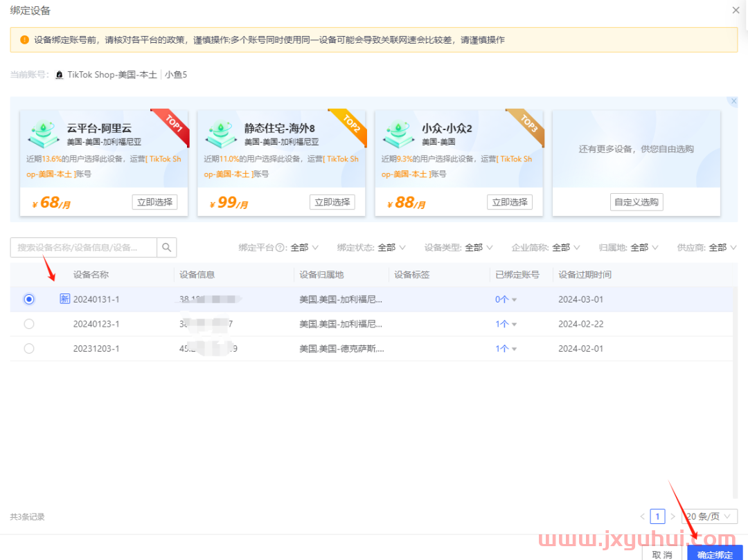Click device name 20231203-1

click(x=96, y=349)
